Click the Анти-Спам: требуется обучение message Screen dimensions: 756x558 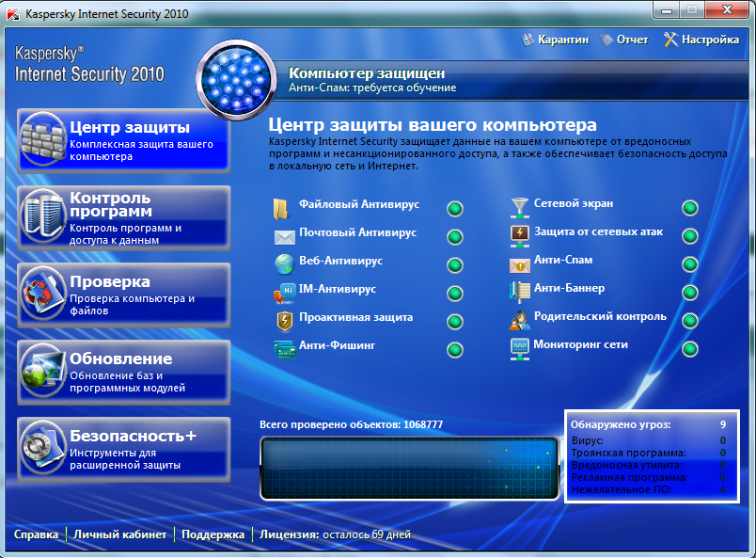[x=372, y=88]
